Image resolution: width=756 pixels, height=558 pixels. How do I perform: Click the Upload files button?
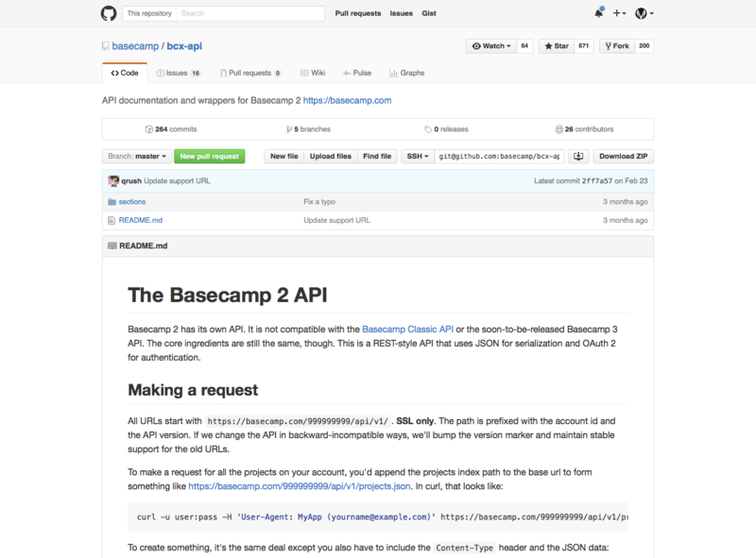point(330,156)
